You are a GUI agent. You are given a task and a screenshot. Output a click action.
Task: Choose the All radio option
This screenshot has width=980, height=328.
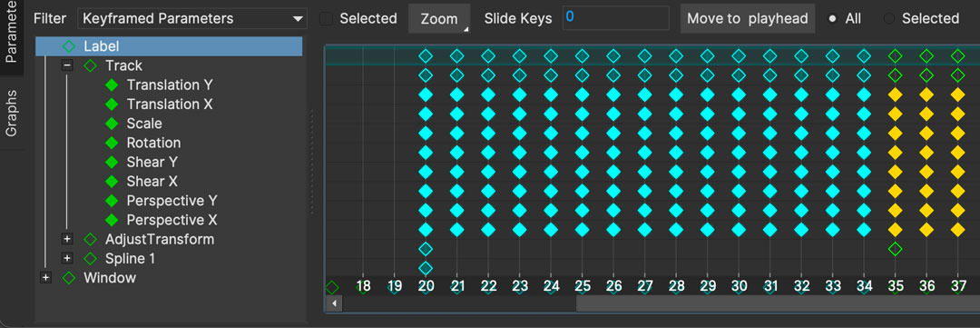832,19
